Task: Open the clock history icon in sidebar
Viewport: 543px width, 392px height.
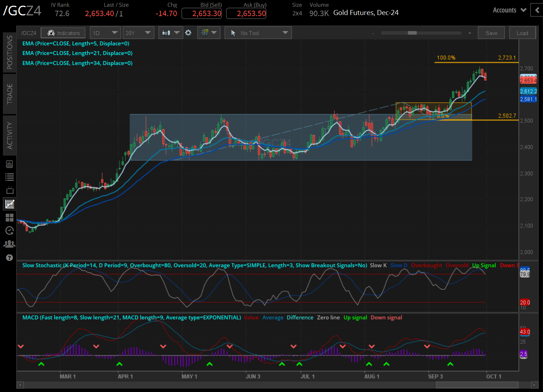Action: point(10,230)
